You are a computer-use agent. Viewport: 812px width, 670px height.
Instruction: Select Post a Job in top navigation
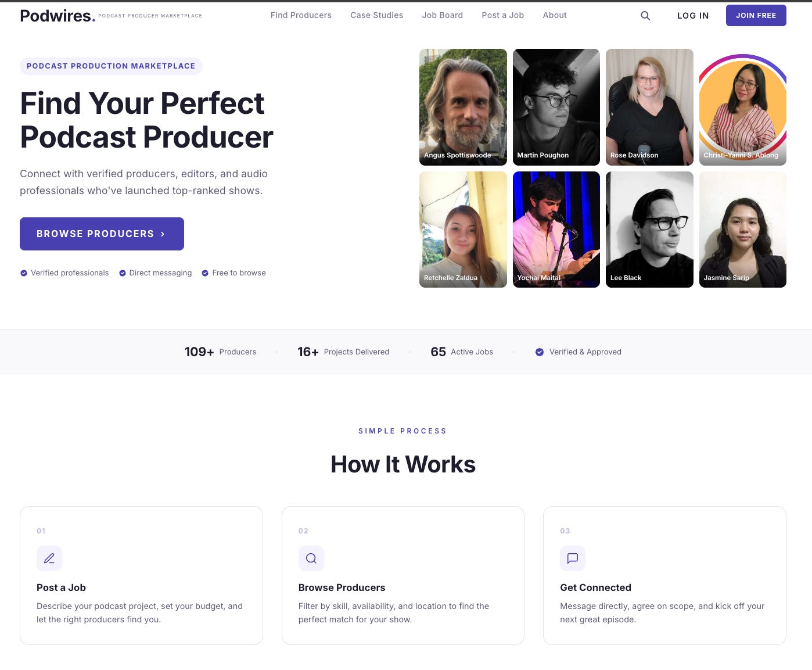pyautogui.click(x=503, y=15)
